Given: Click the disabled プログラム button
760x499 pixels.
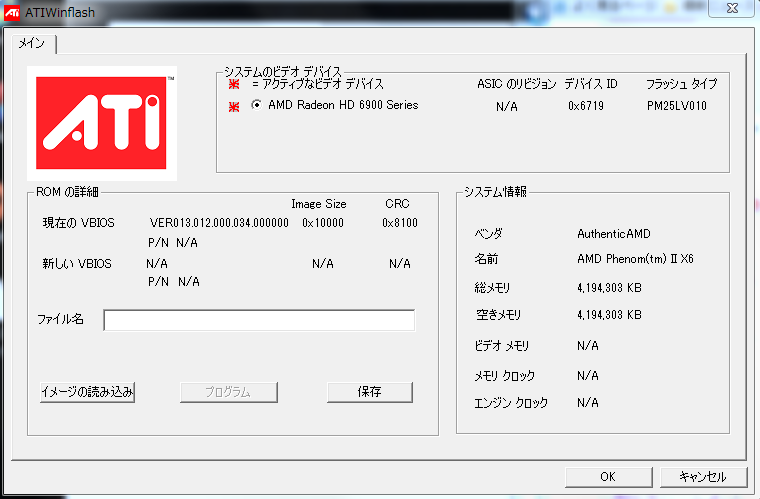Looking at the screenshot, I should pos(229,392).
